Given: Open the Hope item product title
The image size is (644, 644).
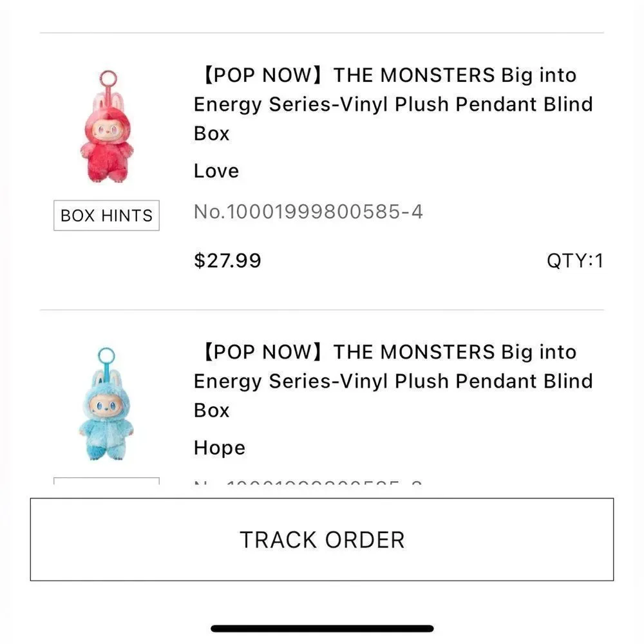Looking at the screenshot, I should 393,381.
